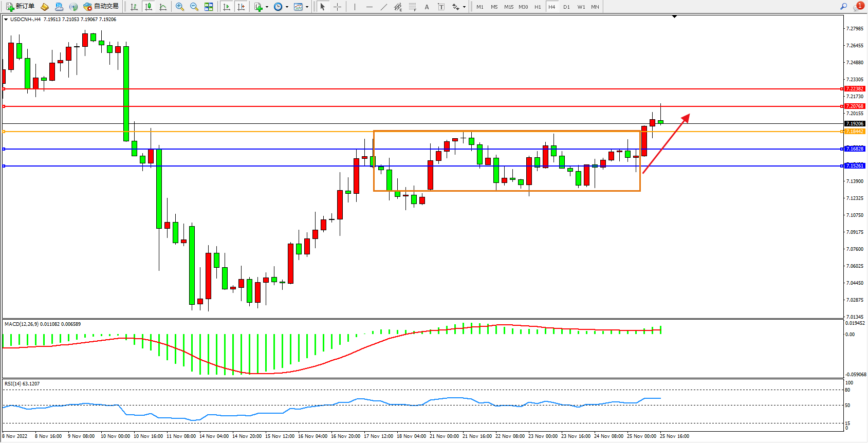This screenshot has width=868, height=443.
Task: Switch to line chart mode
Action: click(x=163, y=7)
